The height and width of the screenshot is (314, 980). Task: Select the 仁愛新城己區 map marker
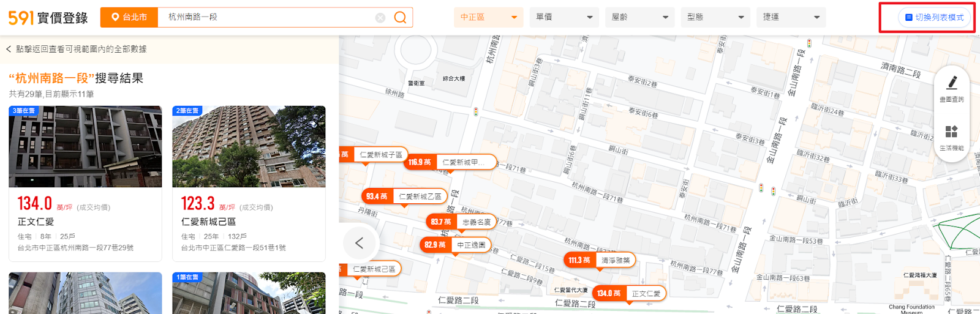(370, 269)
